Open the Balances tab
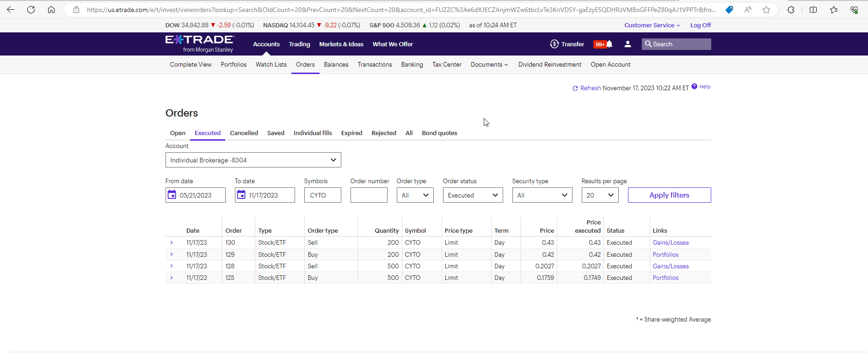868x353 pixels. (336, 65)
